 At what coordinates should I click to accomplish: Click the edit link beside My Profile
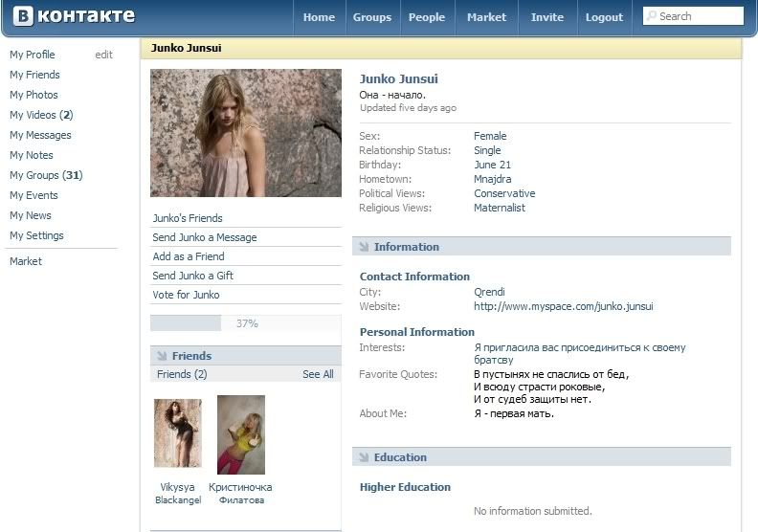[x=103, y=55]
